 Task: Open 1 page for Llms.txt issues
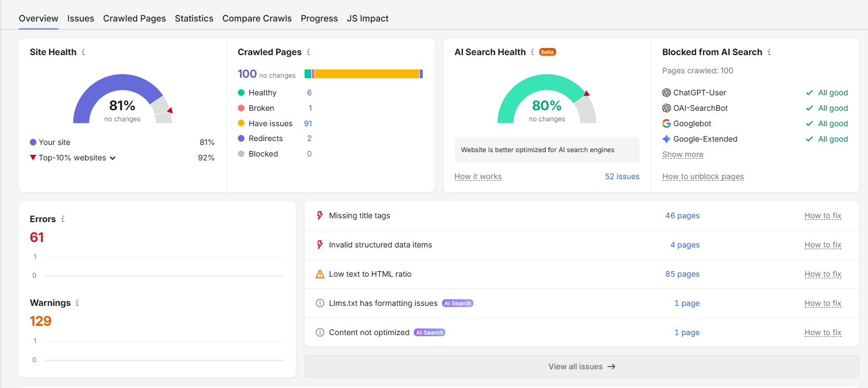coord(687,303)
